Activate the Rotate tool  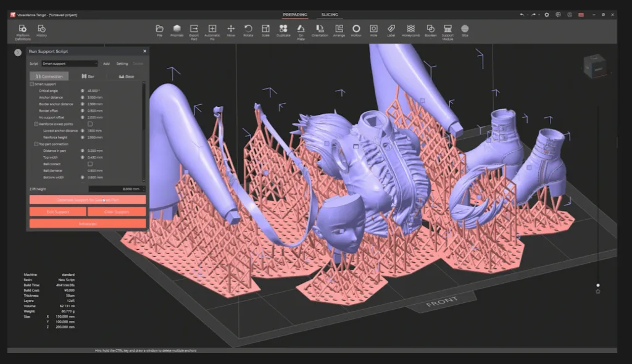click(x=248, y=30)
